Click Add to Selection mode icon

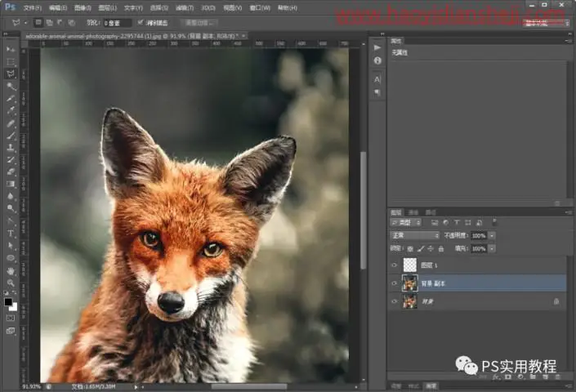[49, 23]
